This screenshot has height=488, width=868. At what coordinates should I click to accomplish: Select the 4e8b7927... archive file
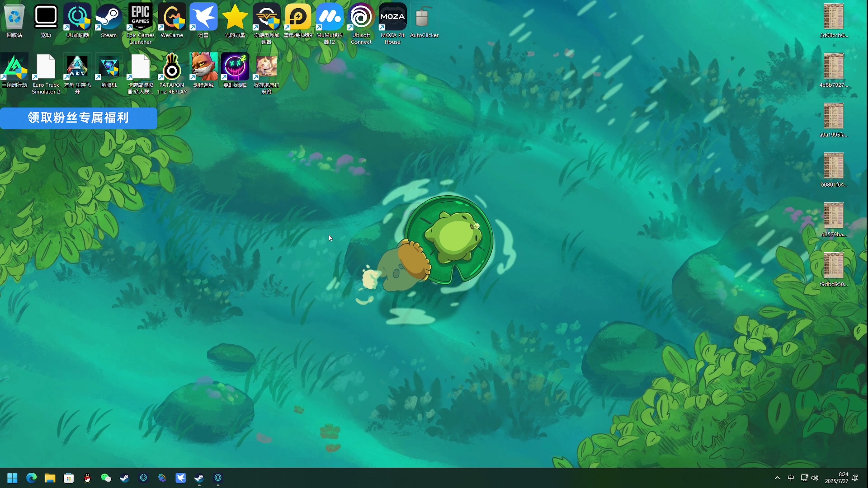pos(834,71)
